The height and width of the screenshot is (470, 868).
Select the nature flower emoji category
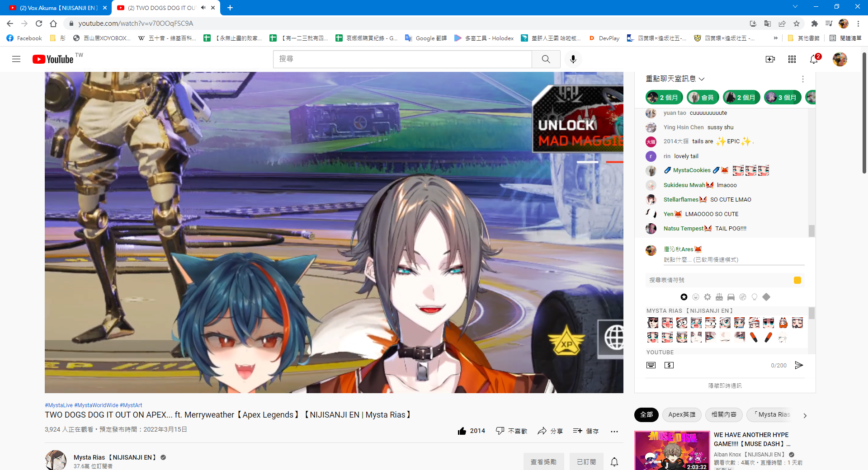coord(708,297)
